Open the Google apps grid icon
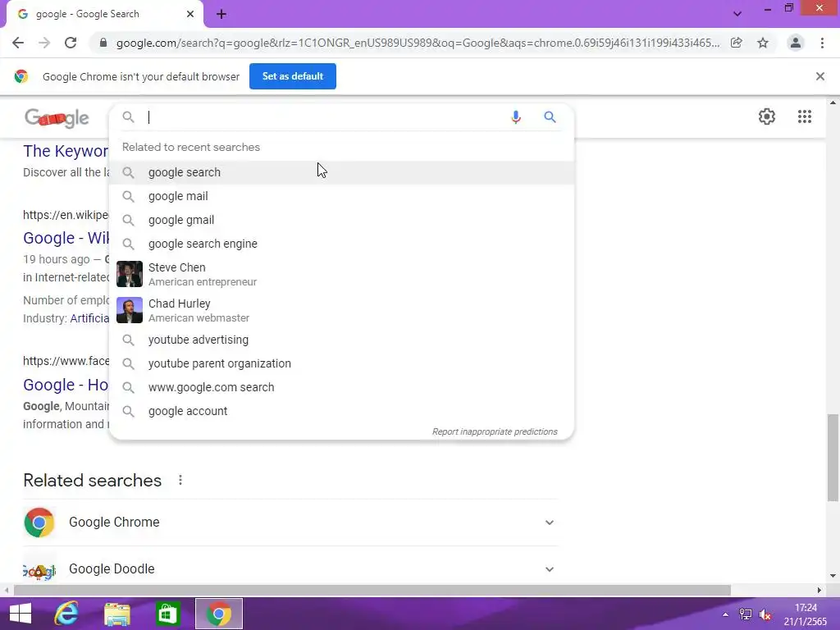840x630 pixels. click(804, 116)
